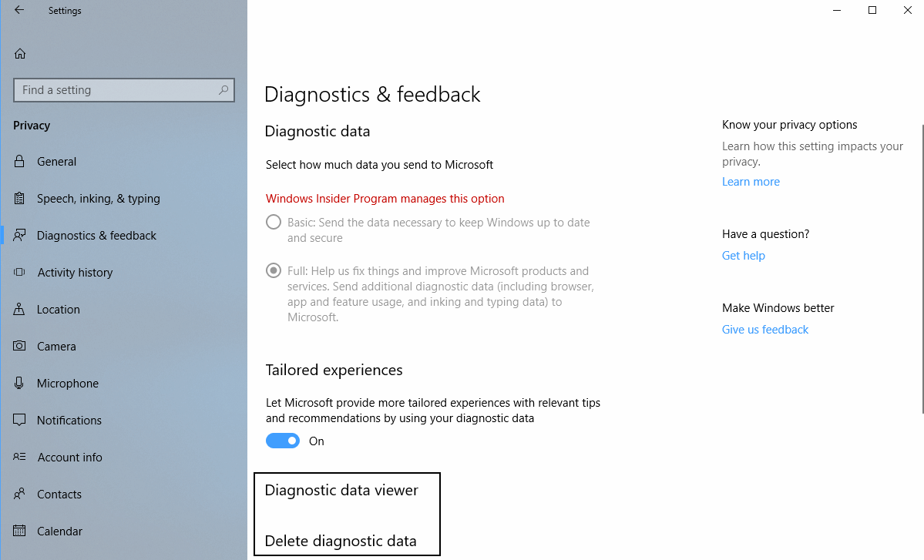The height and width of the screenshot is (560, 924).
Task: Select the Basic diagnostic data radio button
Action: pos(274,223)
